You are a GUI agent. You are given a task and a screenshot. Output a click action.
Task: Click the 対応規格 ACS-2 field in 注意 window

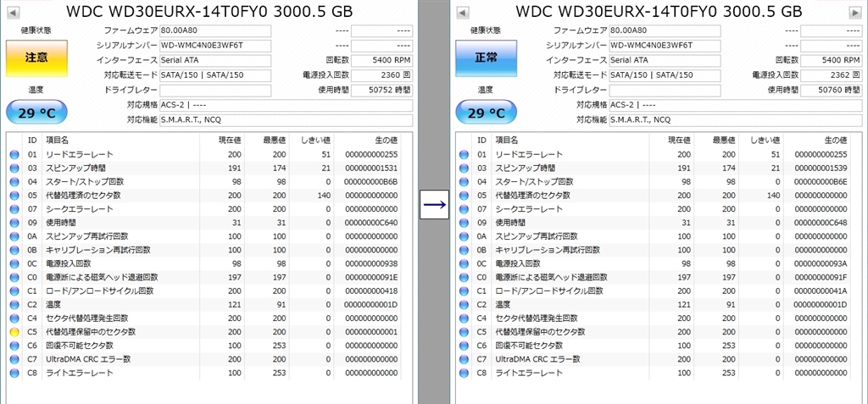(x=287, y=104)
